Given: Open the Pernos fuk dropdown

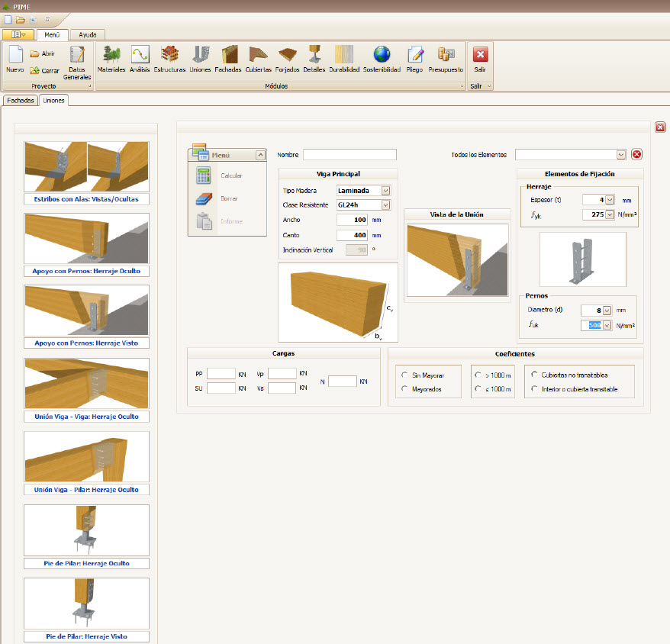Looking at the screenshot, I should pyautogui.click(x=607, y=325).
